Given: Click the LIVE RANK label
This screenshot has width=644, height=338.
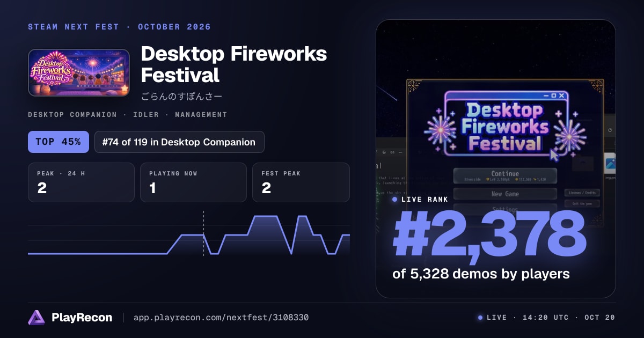Looking at the screenshot, I should coord(425,200).
